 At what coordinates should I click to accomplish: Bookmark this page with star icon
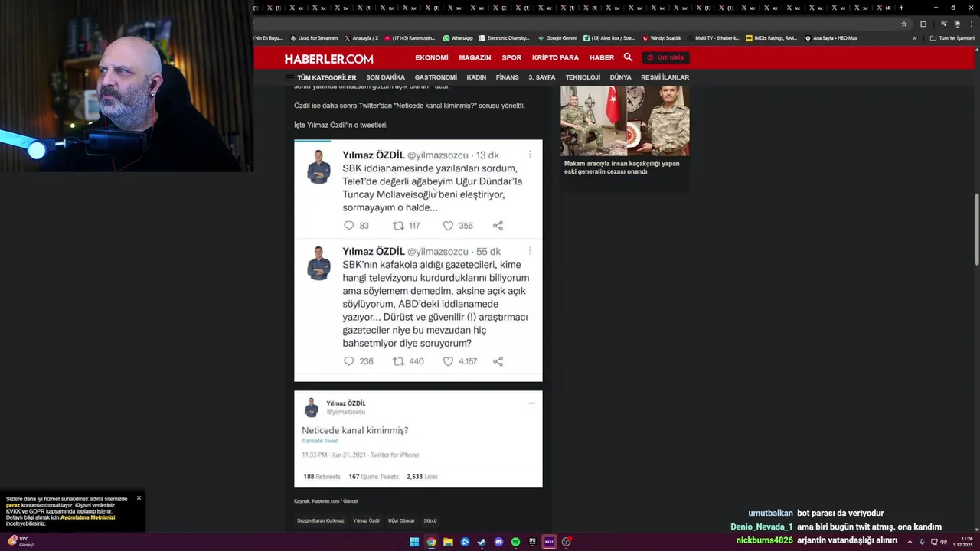904,24
